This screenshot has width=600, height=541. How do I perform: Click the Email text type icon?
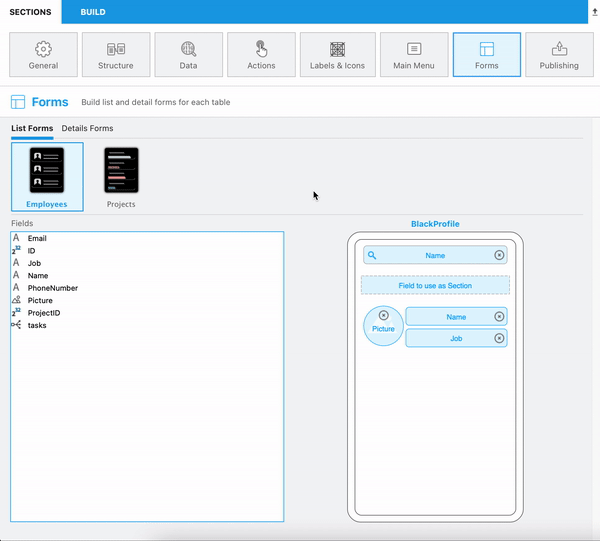(16, 238)
